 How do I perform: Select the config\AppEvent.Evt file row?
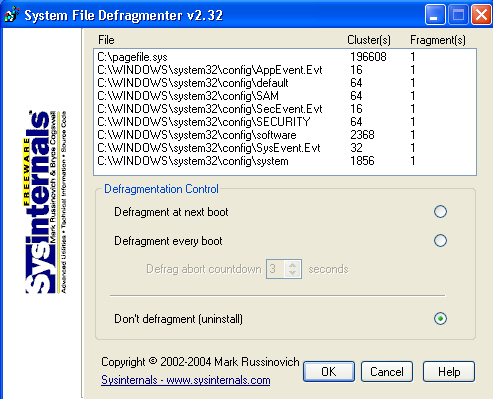pos(285,70)
